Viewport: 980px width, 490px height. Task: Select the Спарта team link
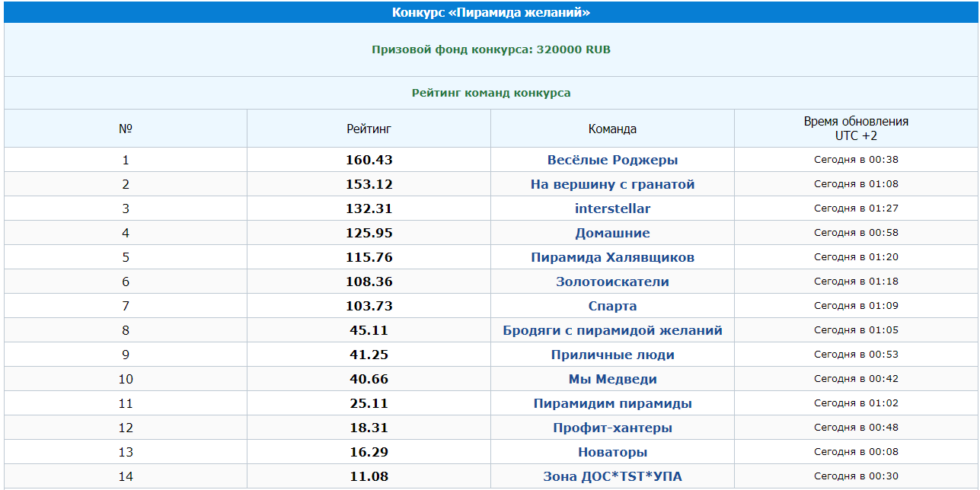[612, 306]
